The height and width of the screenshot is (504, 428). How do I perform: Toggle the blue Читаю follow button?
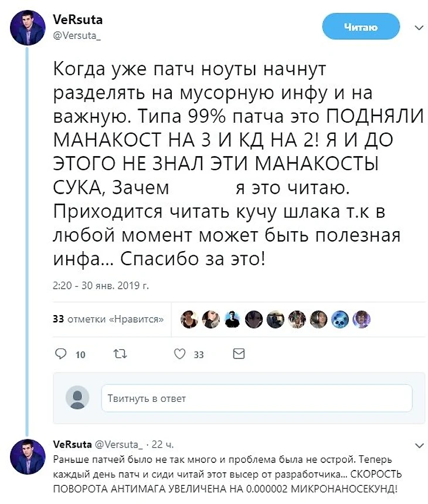(x=361, y=27)
